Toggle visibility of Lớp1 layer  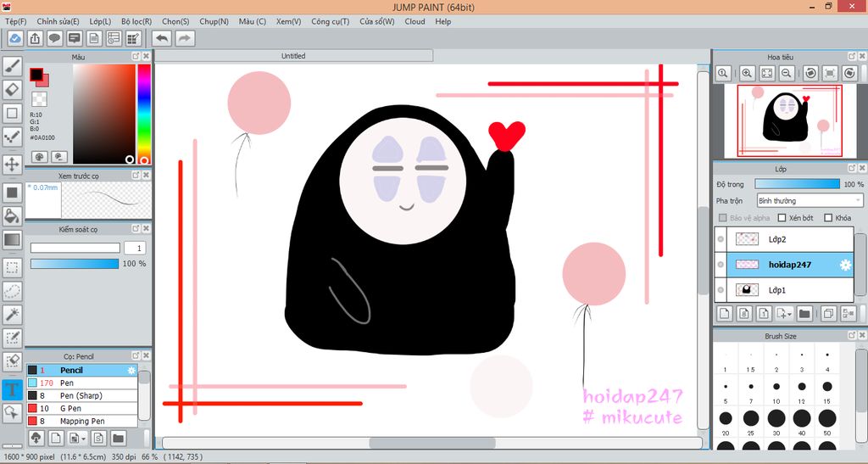point(721,290)
